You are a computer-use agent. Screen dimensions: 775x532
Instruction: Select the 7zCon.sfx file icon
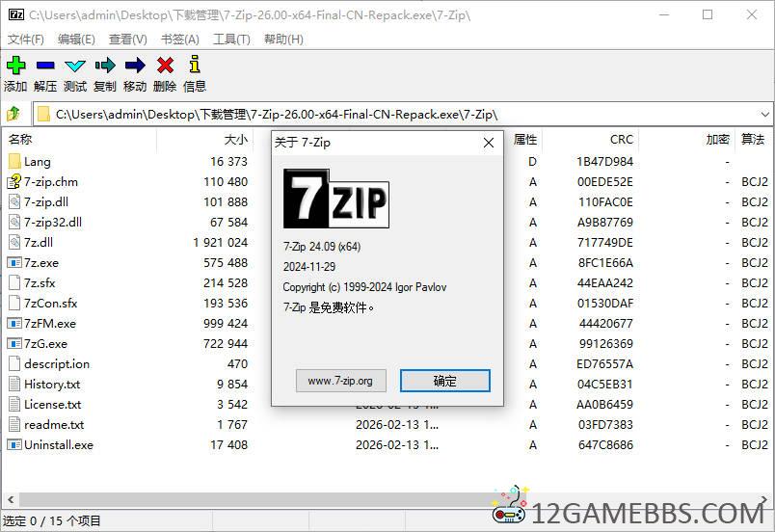click(x=14, y=303)
